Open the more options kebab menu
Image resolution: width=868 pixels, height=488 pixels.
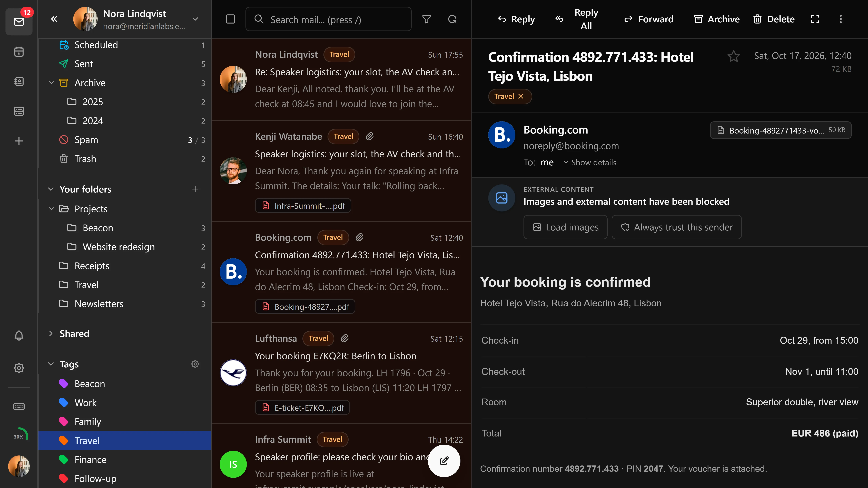(x=841, y=19)
